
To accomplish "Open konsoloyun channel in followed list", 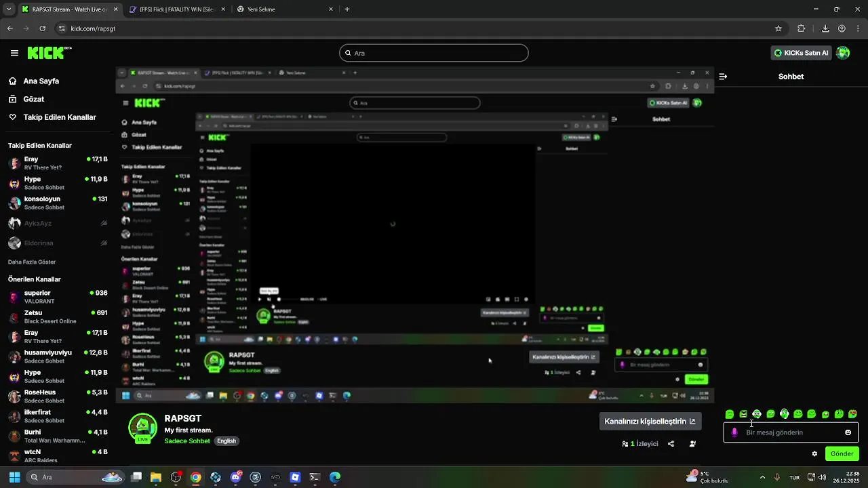I will tap(58, 203).
